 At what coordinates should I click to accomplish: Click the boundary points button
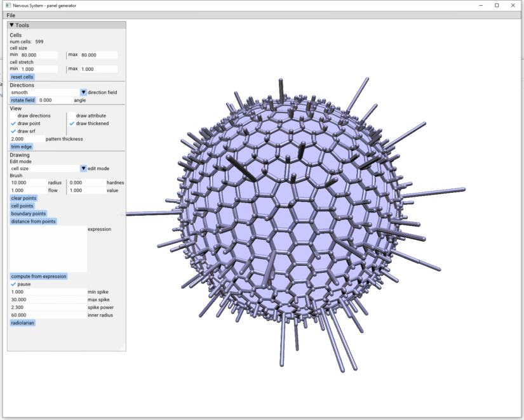coord(29,214)
